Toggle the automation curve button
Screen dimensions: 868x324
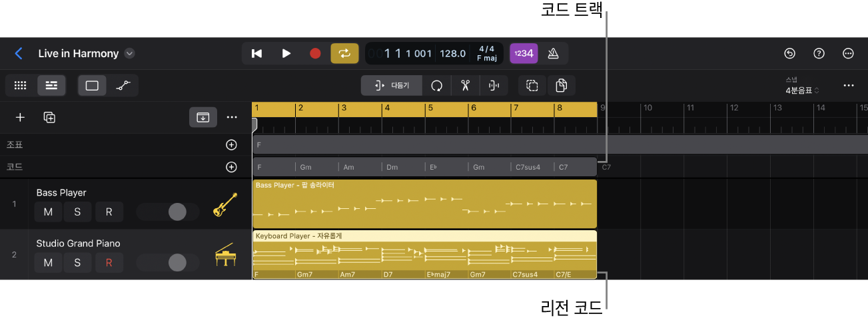[123, 86]
